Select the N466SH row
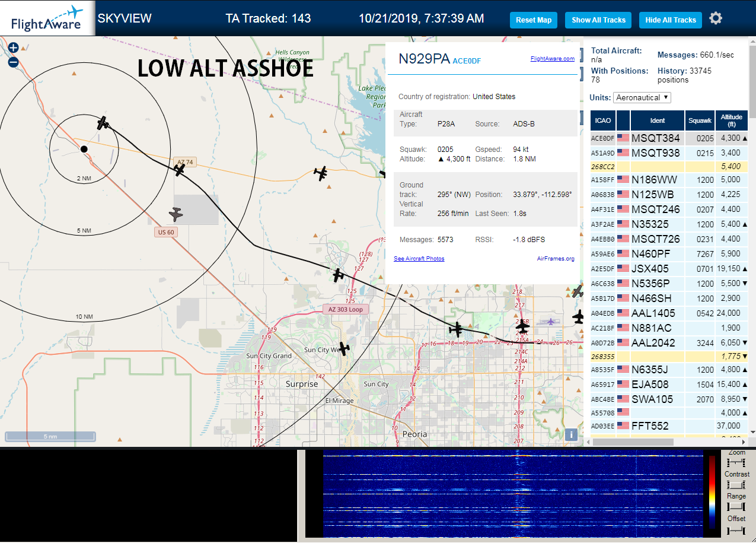 (x=669, y=299)
